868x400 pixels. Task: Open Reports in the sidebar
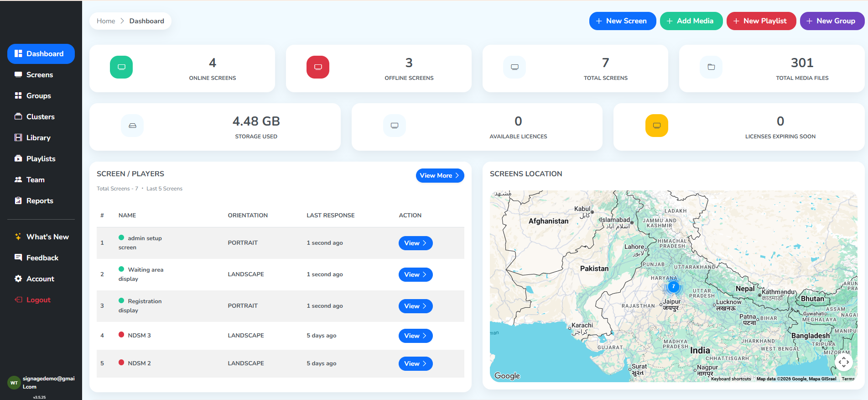(x=41, y=201)
